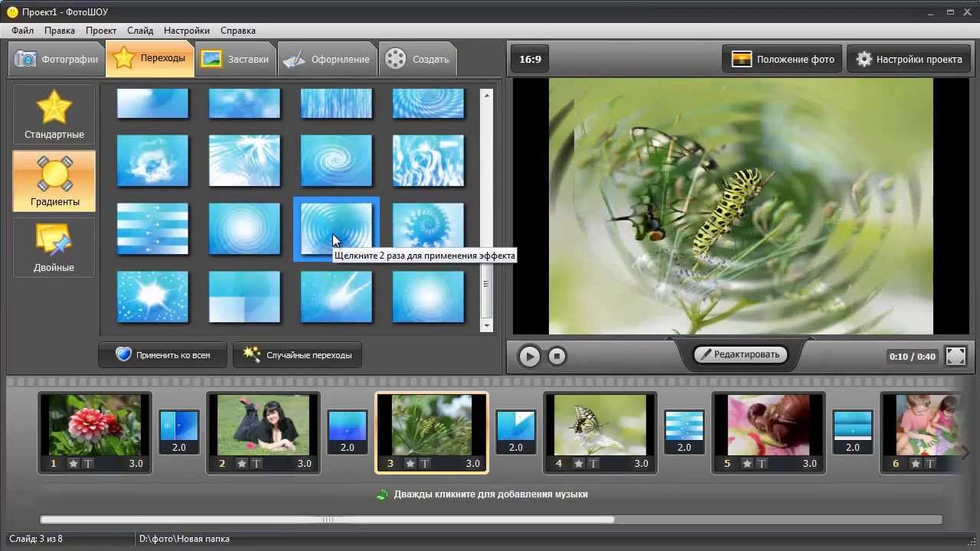Image resolution: width=980 pixels, height=551 pixels.
Task: Switch to the Заставки tab
Action: 235,59
